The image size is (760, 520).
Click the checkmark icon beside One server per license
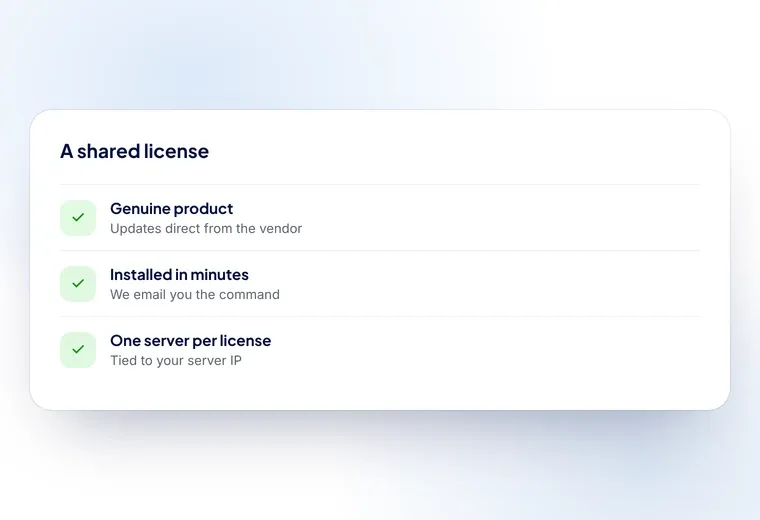[x=78, y=349]
